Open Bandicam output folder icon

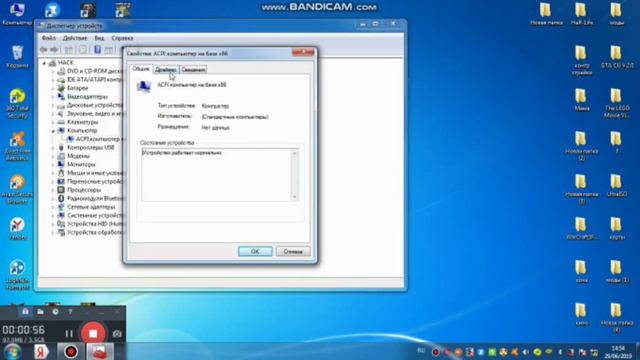coord(40,312)
